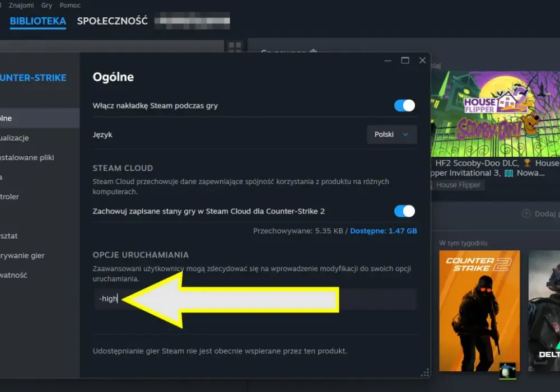Maximize the properties window
This screenshot has width=560, height=392.
point(405,60)
